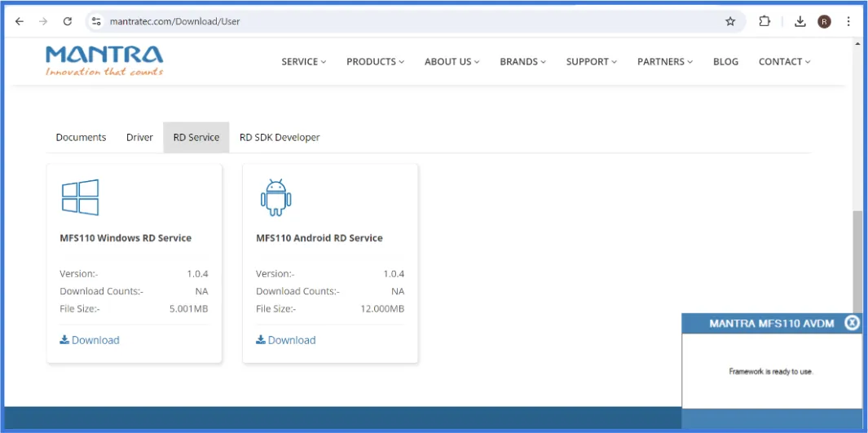
Task: Open the browser downloads icon
Action: pyautogui.click(x=800, y=21)
